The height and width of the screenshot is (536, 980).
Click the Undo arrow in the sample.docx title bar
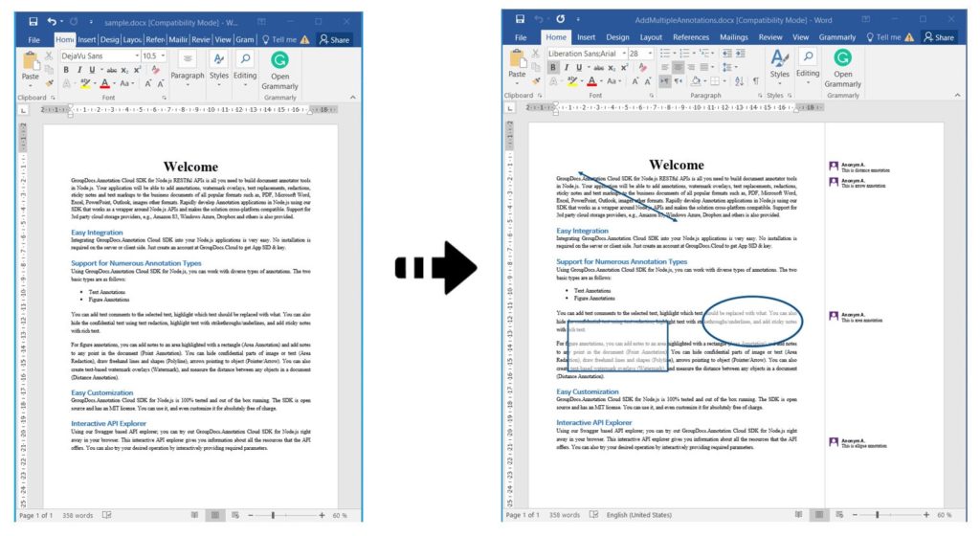point(54,21)
